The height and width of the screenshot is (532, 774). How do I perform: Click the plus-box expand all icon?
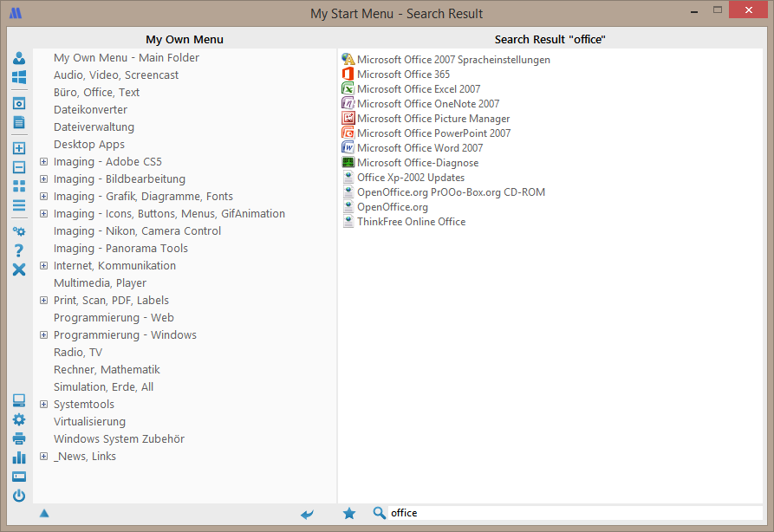tap(19, 148)
